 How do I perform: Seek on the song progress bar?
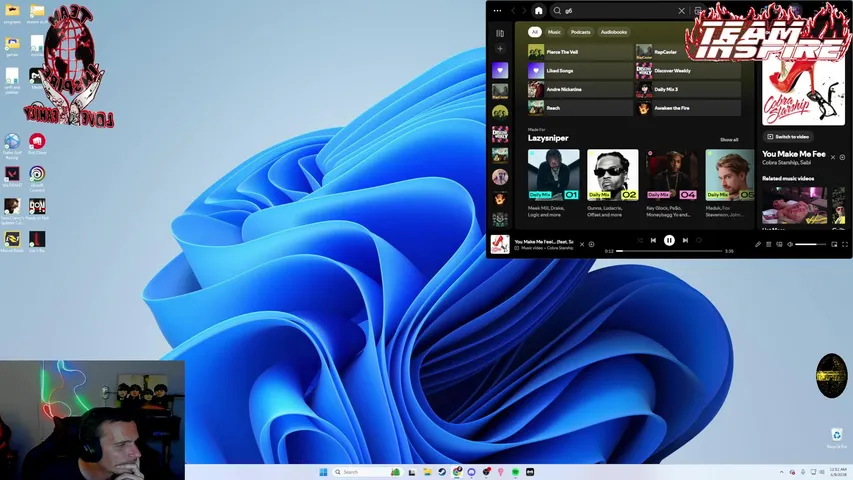point(669,251)
